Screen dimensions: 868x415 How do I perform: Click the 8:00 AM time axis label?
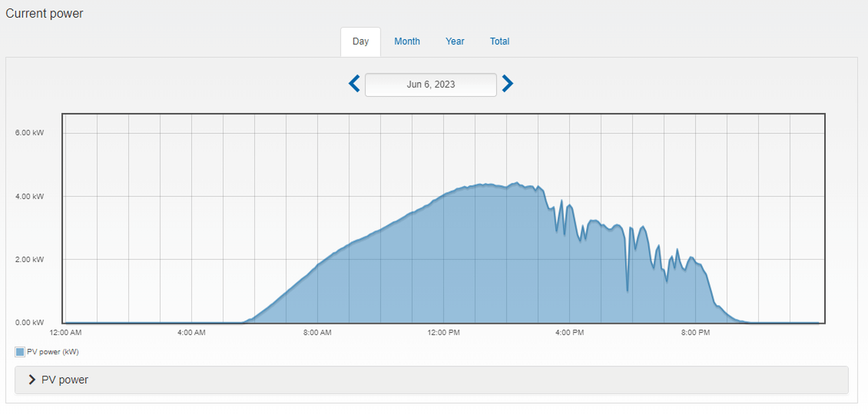[317, 332]
